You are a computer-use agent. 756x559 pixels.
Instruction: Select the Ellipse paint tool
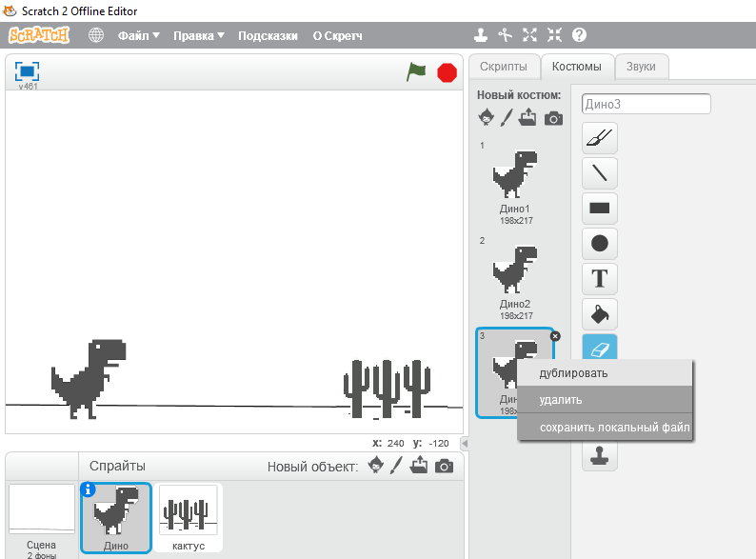[599, 243]
